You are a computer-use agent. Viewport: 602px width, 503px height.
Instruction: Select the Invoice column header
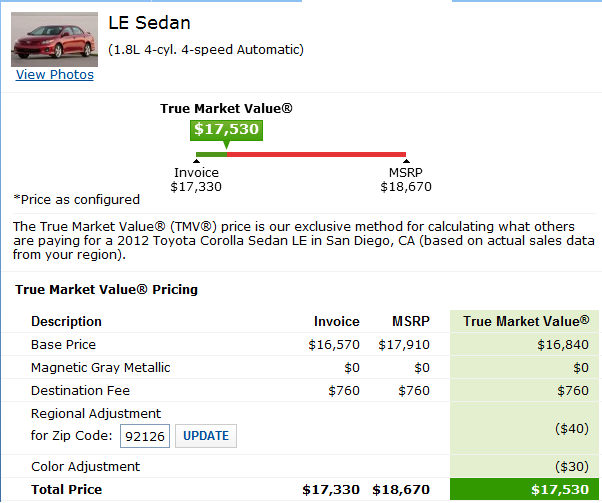point(337,322)
